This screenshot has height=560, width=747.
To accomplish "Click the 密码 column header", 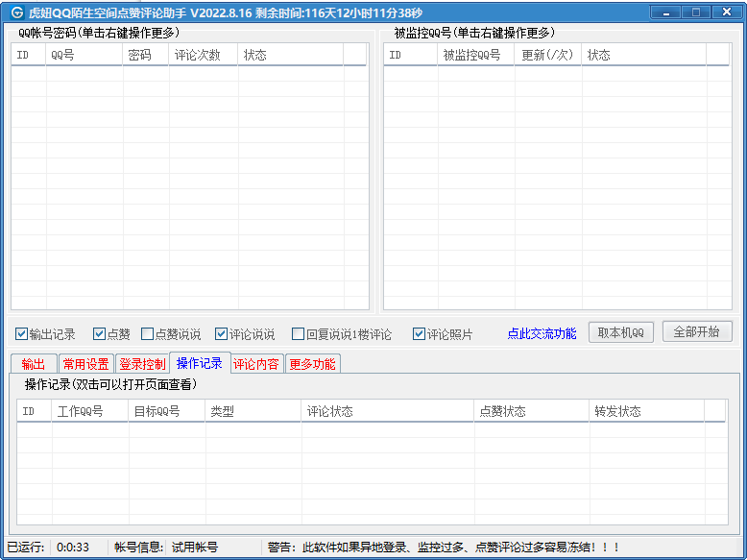I will coord(146,55).
